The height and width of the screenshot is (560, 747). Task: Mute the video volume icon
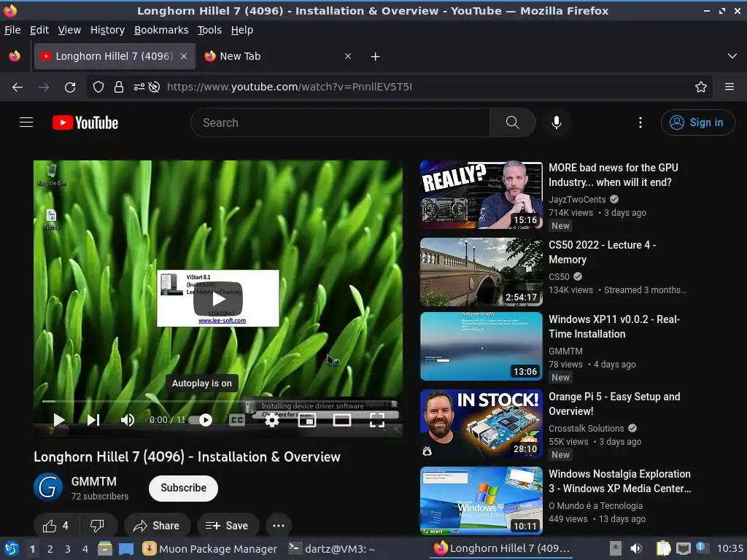127,420
